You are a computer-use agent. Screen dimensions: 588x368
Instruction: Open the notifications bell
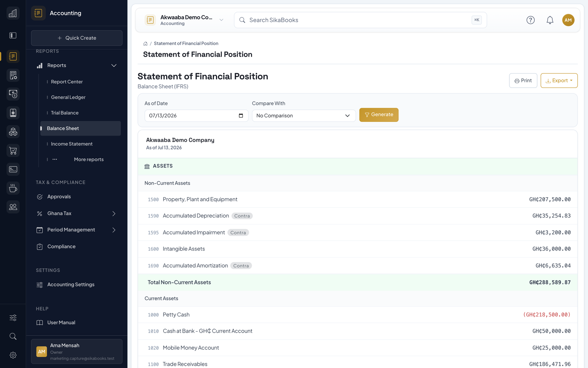tap(550, 20)
